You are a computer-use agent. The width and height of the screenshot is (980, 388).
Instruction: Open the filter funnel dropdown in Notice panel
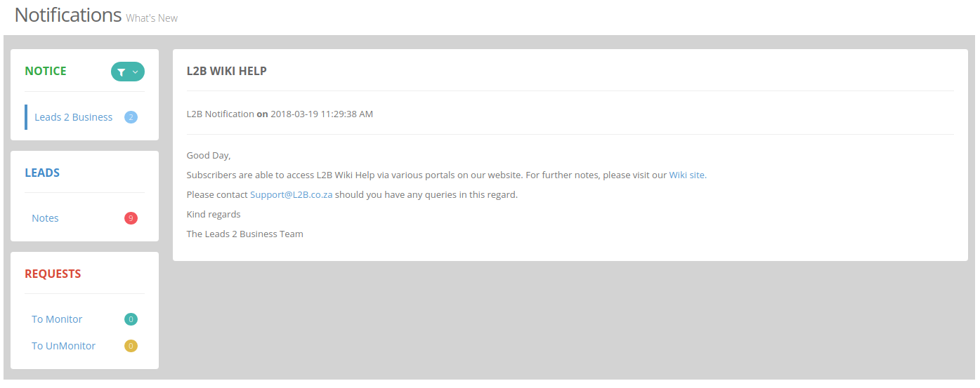click(x=128, y=72)
